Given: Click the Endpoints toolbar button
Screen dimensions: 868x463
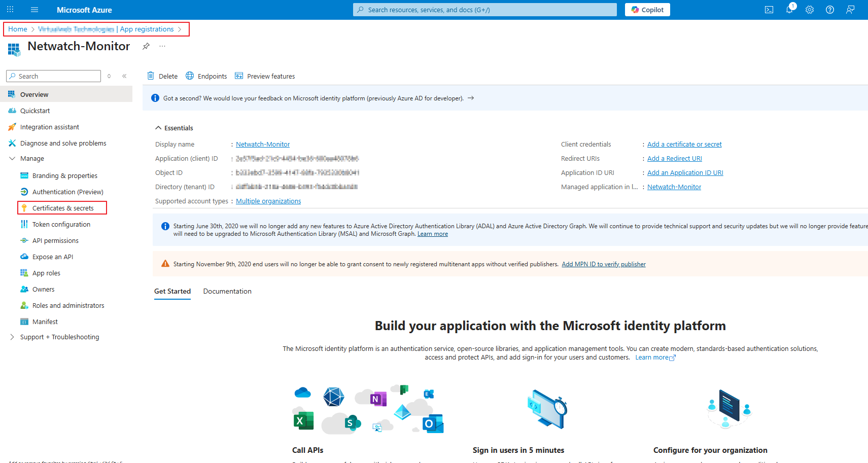Looking at the screenshot, I should point(206,76).
